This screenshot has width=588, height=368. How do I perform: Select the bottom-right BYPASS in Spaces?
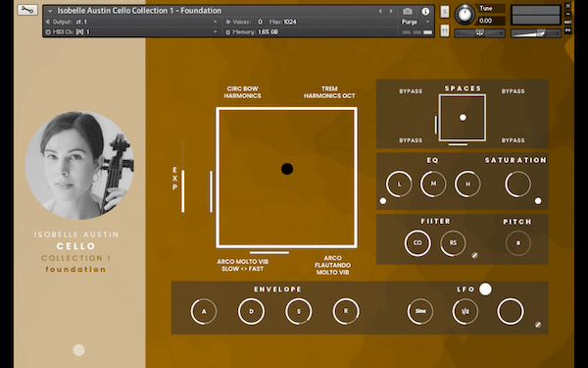[513, 140]
